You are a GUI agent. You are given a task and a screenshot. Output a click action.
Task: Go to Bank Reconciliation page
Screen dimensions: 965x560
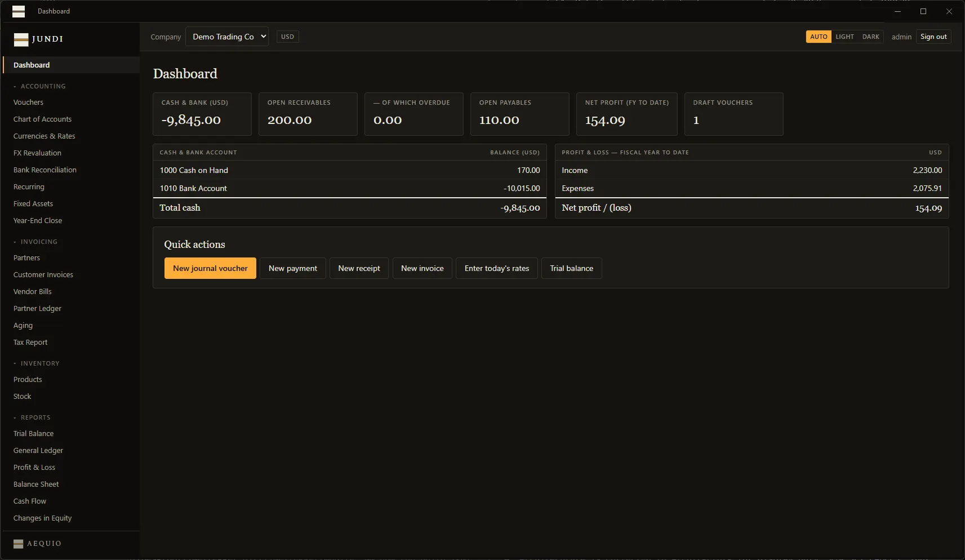[45, 170]
